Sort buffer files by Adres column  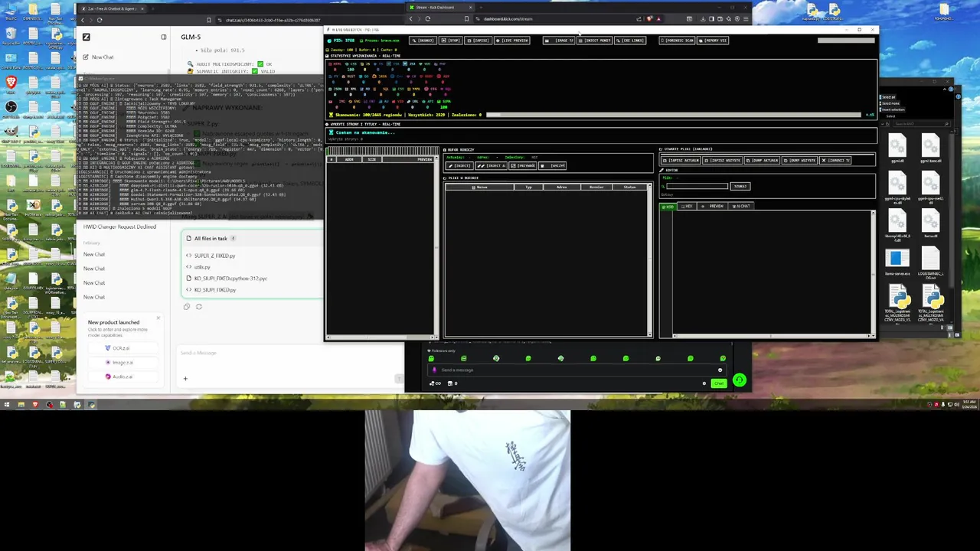561,187
